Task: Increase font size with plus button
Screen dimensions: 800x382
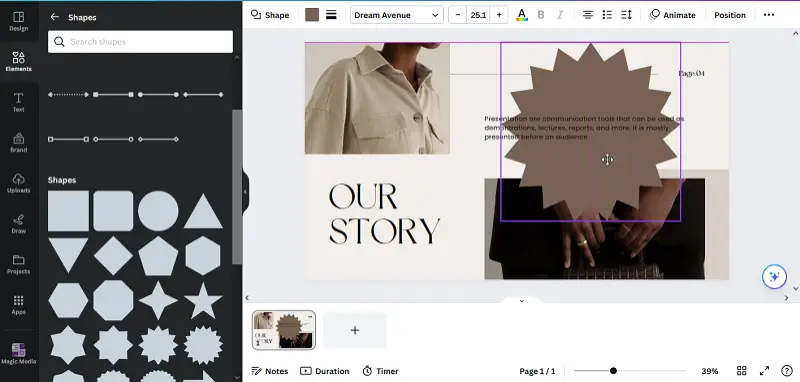Action: click(x=499, y=15)
